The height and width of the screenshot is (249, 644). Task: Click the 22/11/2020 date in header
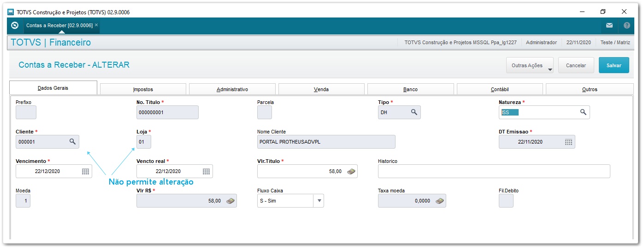click(579, 42)
